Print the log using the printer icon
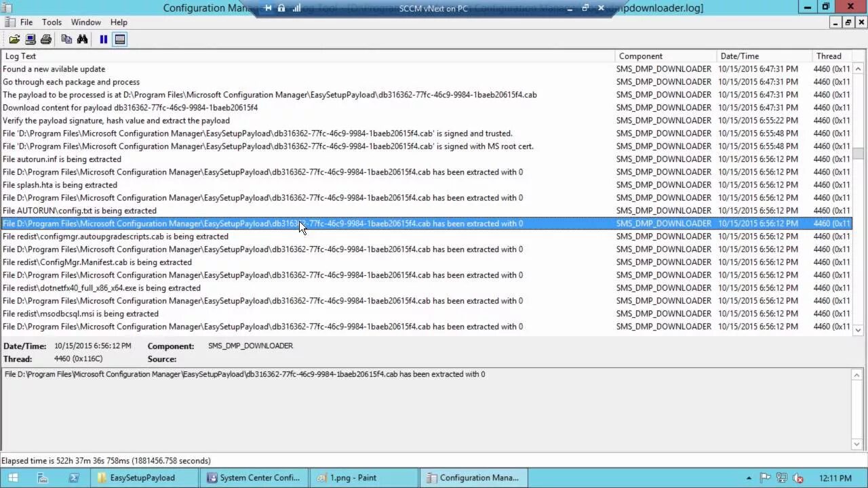The width and height of the screenshot is (868, 488). coord(46,39)
